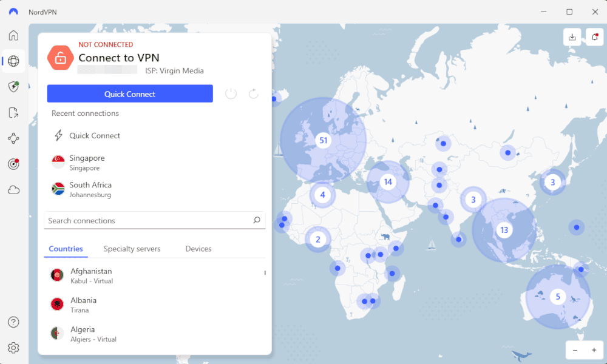Zoom out the map with minus
607x364 pixels.
click(575, 350)
